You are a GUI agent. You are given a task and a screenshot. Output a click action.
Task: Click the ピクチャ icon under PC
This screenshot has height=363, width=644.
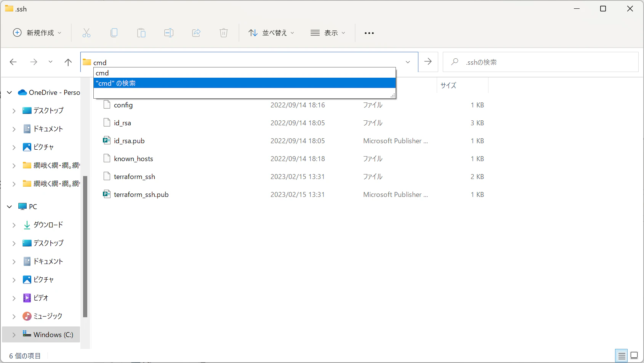tap(27, 280)
